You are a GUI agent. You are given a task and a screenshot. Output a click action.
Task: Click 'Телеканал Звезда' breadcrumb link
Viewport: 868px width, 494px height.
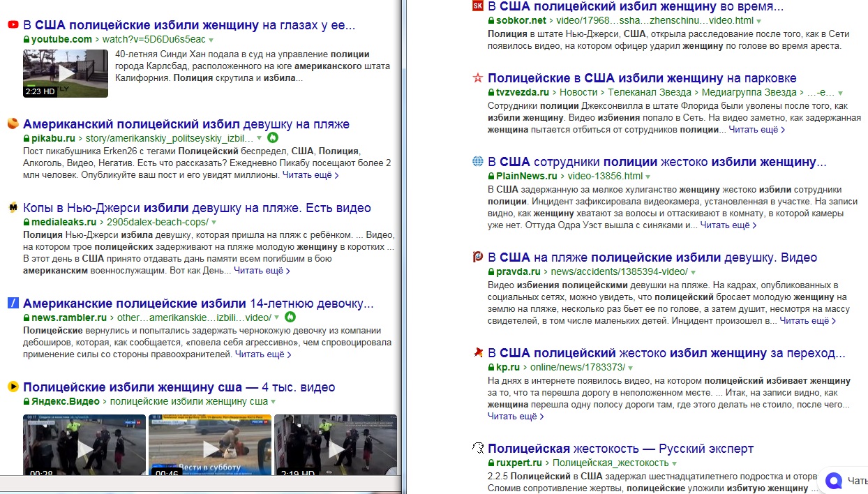(x=648, y=92)
